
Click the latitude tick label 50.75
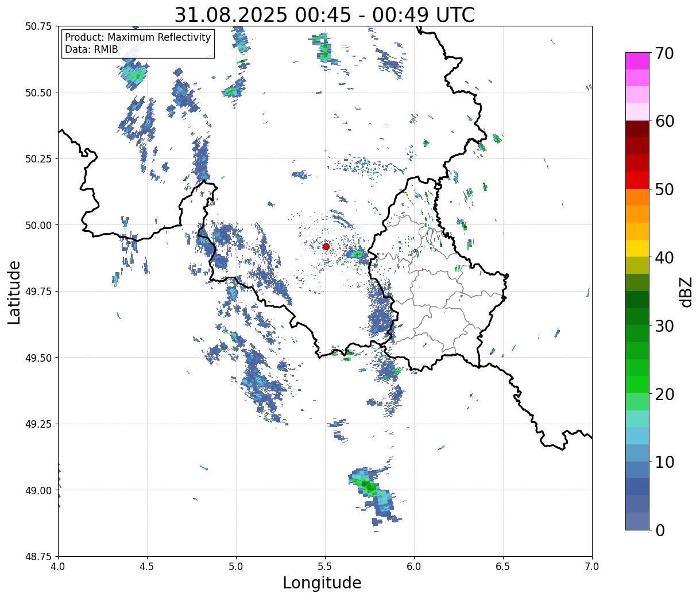(38, 26)
